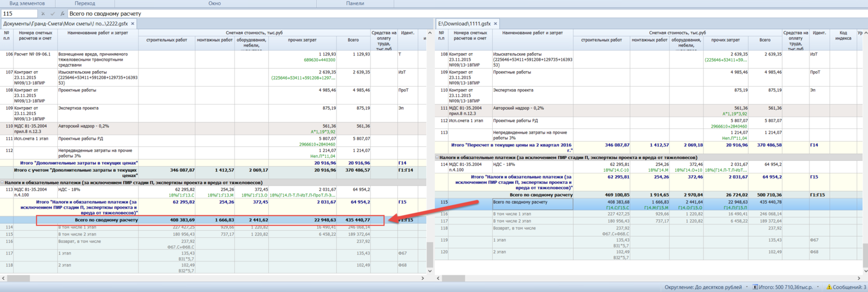Open the warning messages icon (Сообщений: 3)
The width and height of the screenshot is (868, 292).
(829, 287)
